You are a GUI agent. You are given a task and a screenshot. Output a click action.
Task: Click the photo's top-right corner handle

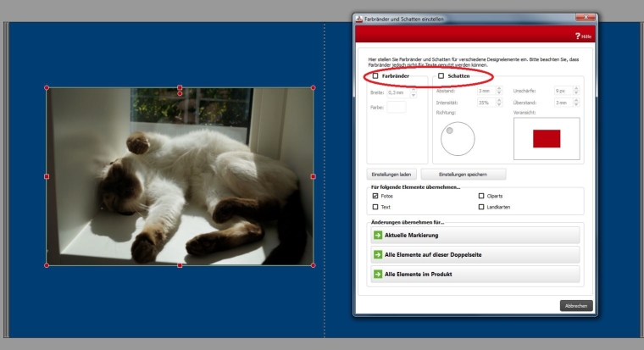[x=314, y=87]
